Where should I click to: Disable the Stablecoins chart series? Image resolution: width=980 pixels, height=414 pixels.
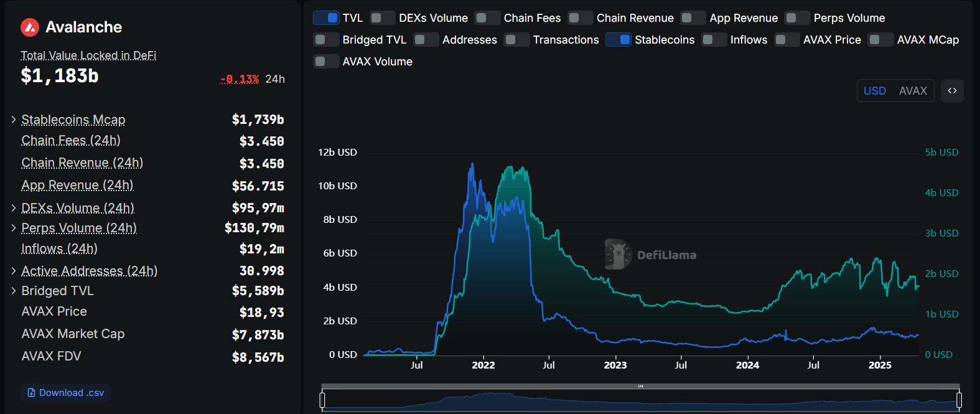618,40
